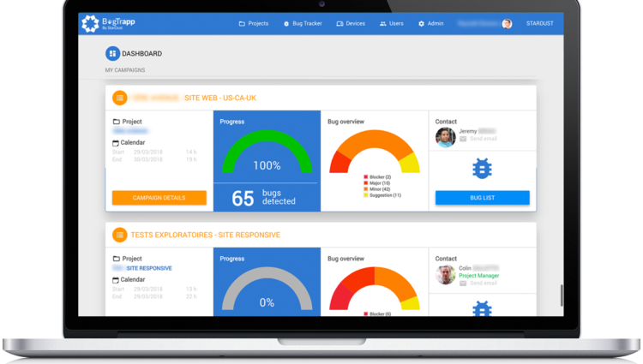Click the Project folder icon in first campaign
643x364 pixels.
[117, 122]
